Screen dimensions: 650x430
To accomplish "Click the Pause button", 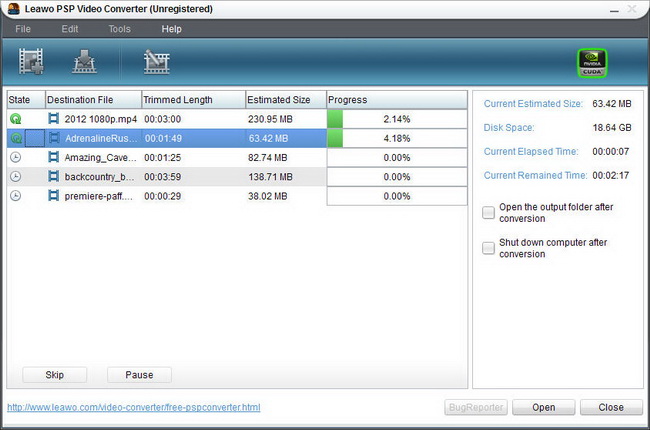I will point(139,375).
